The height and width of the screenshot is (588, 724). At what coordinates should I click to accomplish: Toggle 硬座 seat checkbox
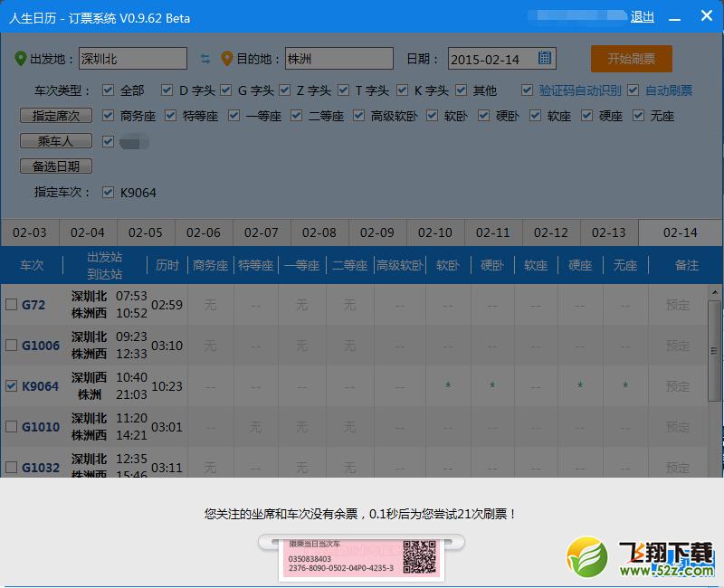[586, 116]
